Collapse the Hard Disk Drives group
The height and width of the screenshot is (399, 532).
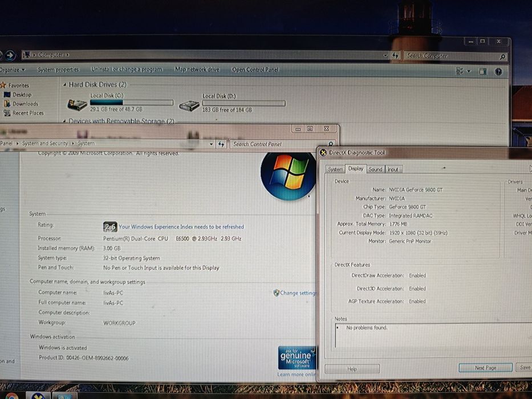point(64,85)
